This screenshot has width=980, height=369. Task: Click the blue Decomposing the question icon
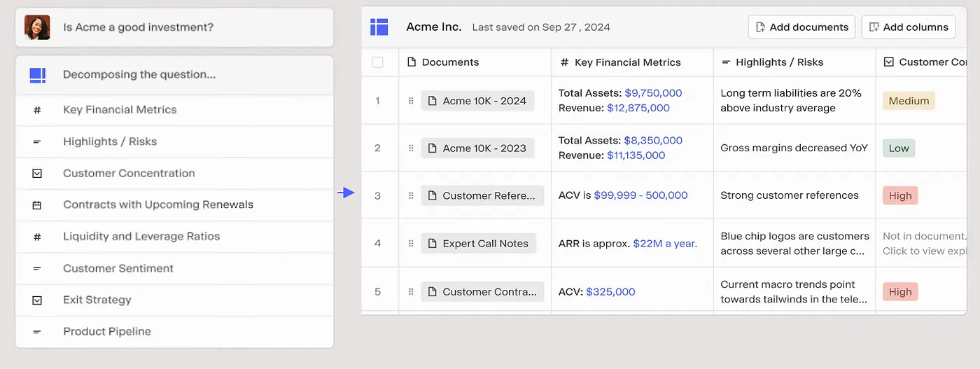[37, 75]
